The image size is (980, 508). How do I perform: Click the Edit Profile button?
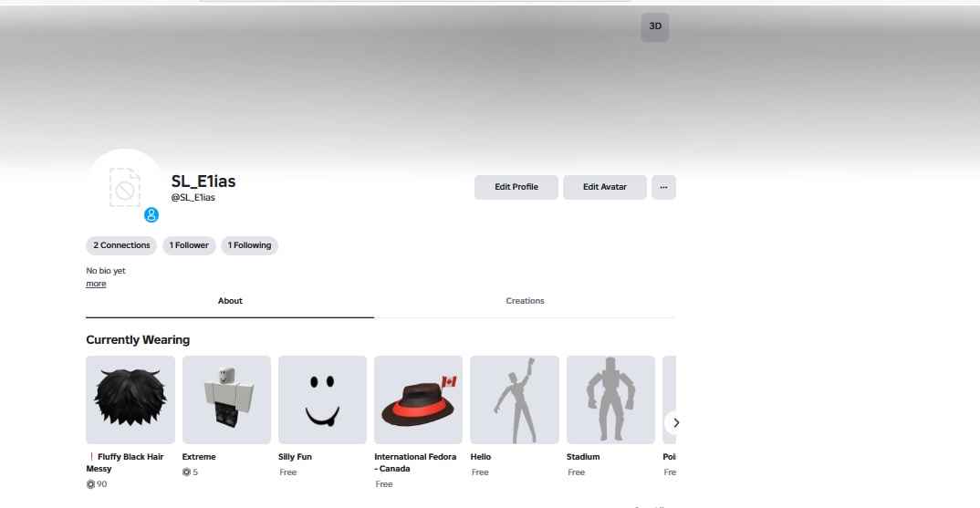[x=516, y=187]
